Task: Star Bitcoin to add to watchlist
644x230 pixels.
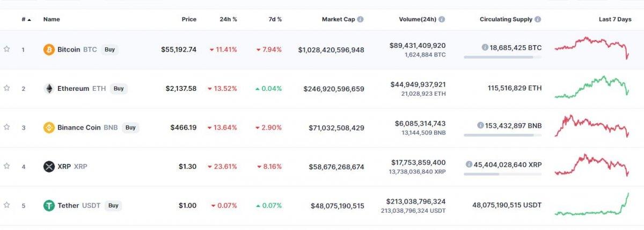Action: coord(6,49)
